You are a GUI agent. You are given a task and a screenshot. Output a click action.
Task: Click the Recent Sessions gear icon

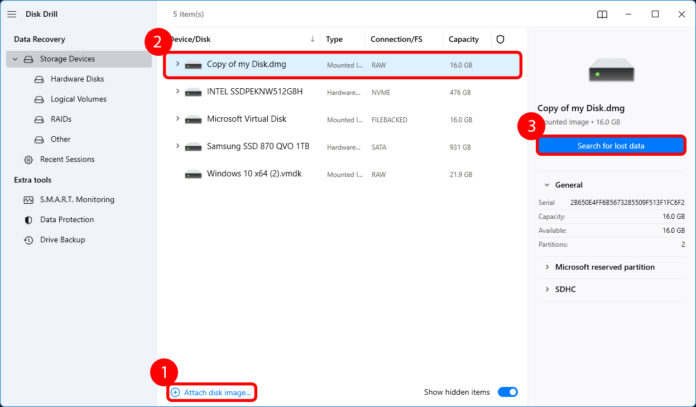coord(28,159)
